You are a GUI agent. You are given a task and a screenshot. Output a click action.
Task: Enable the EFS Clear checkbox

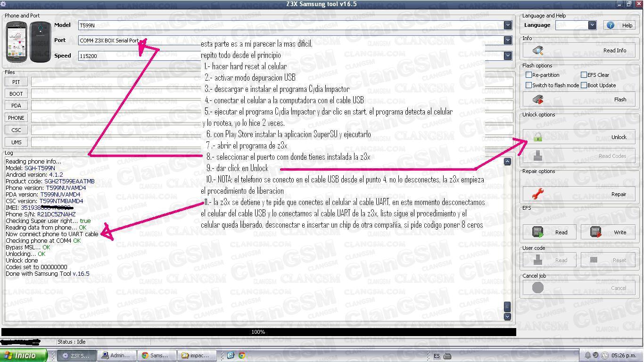584,75
